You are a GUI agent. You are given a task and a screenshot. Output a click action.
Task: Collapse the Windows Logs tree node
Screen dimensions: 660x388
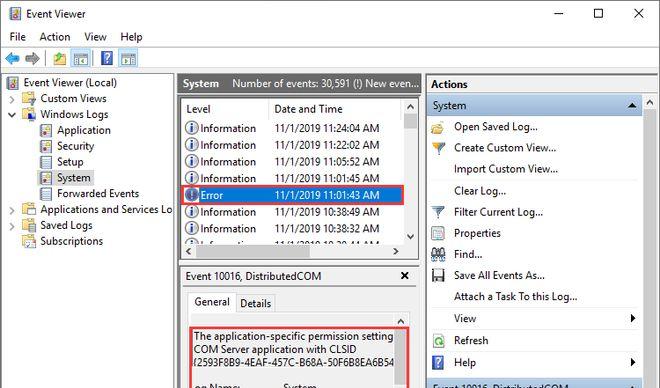(12, 114)
